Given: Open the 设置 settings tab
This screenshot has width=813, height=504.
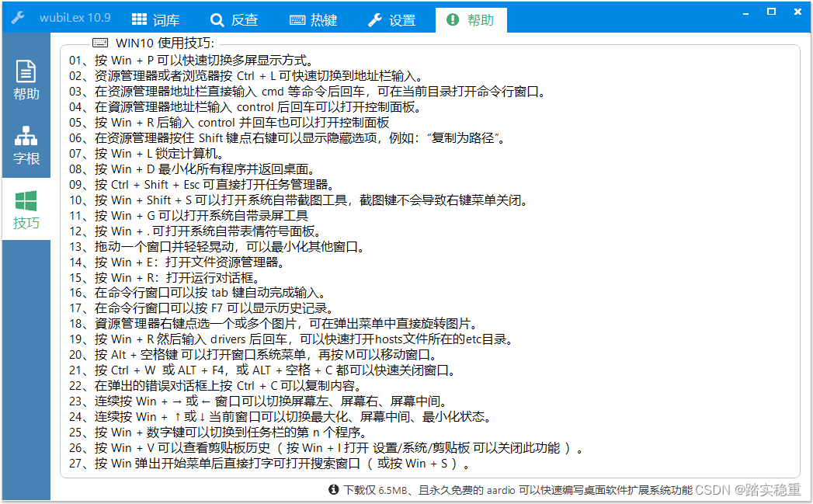Looking at the screenshot, I should 392,19.
